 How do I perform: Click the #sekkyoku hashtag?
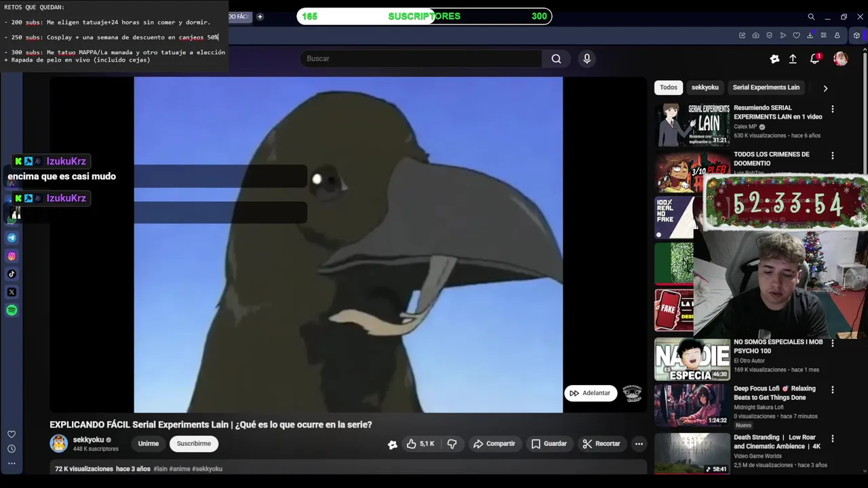click(207, 469)
